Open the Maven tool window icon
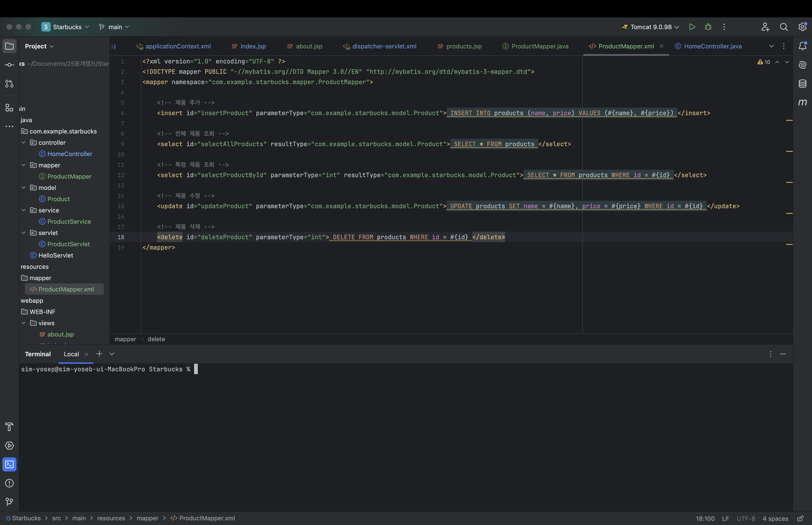This screenshot has height=525, width=812. pos(802,102)
